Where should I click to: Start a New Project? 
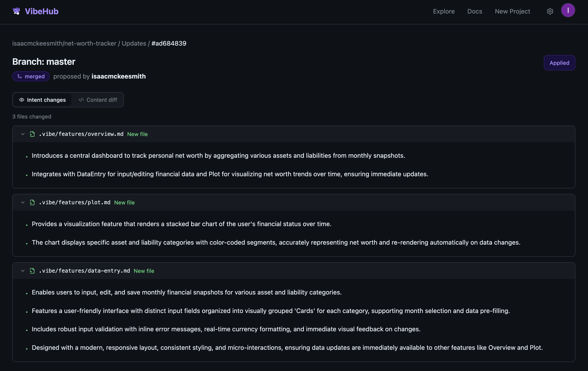(x=512, y=11)
